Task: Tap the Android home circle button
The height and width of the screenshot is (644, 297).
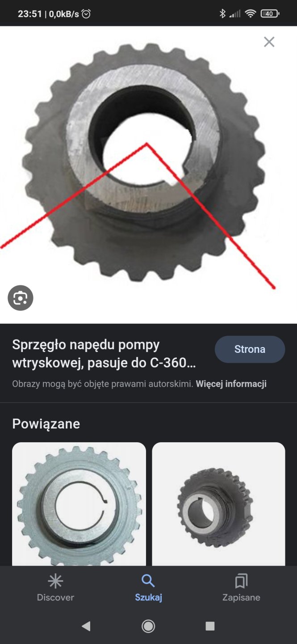Action: [148, 626]
